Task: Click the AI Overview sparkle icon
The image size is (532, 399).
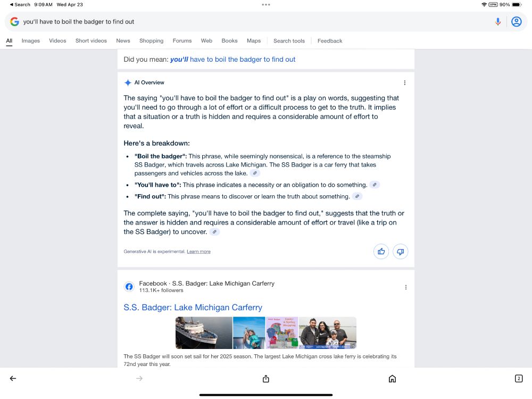Action: point(128,82)
